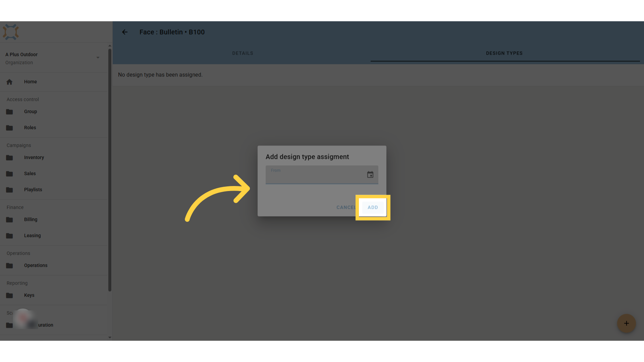Click the Roles folder icon
Image resolution: width=644 pixels, height=362 pixels.
(9, 128)
